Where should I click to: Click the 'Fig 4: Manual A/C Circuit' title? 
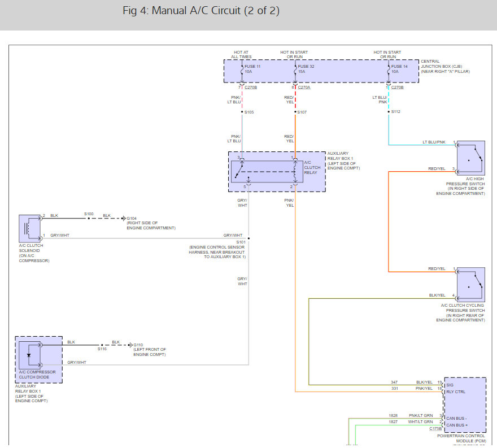coord(201,11)
